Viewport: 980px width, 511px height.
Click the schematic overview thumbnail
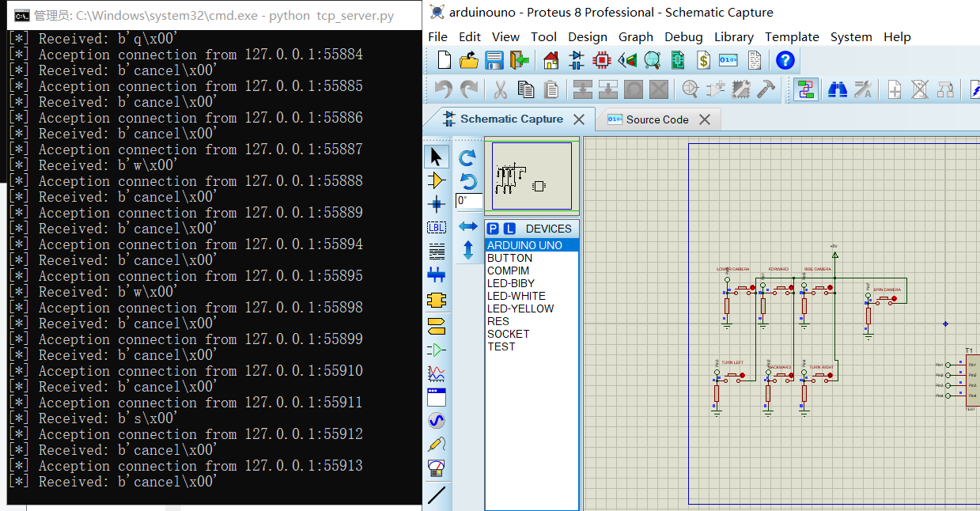(x=532, y=176)
